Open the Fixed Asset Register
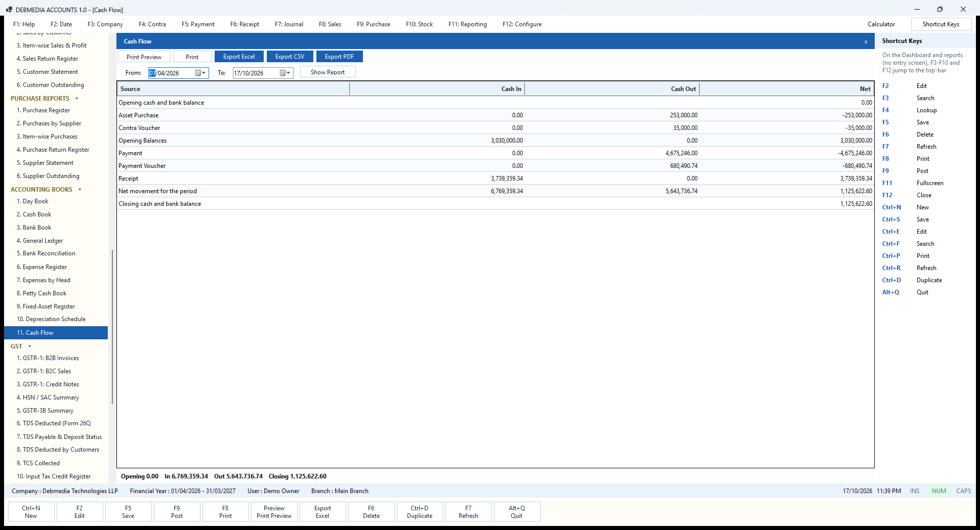The height and width of the screenshot is (530, 980). [x=46, y=306]
